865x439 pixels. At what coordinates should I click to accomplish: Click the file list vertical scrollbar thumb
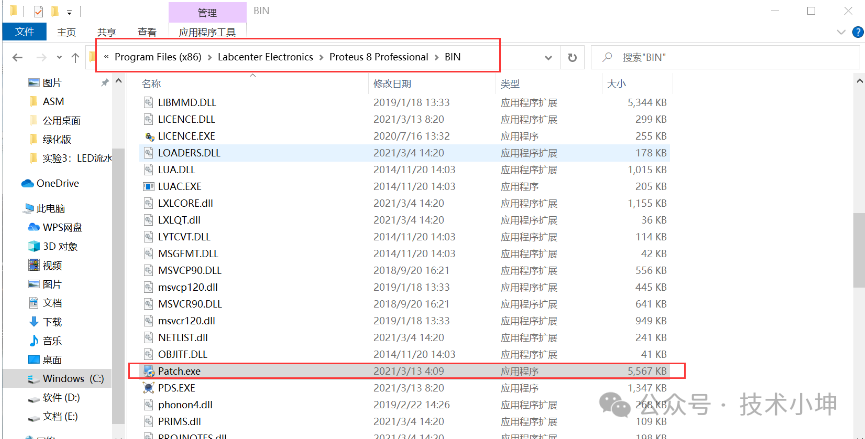pos(860,250)
